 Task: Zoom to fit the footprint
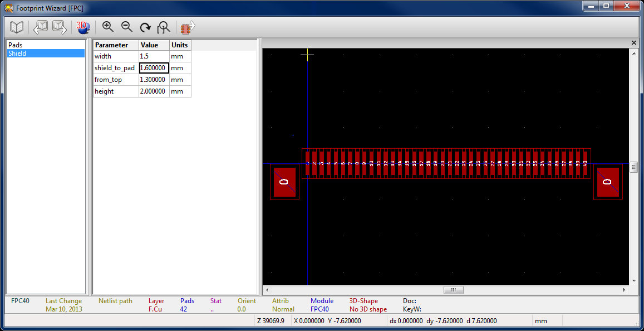click(x=164, y=27)
